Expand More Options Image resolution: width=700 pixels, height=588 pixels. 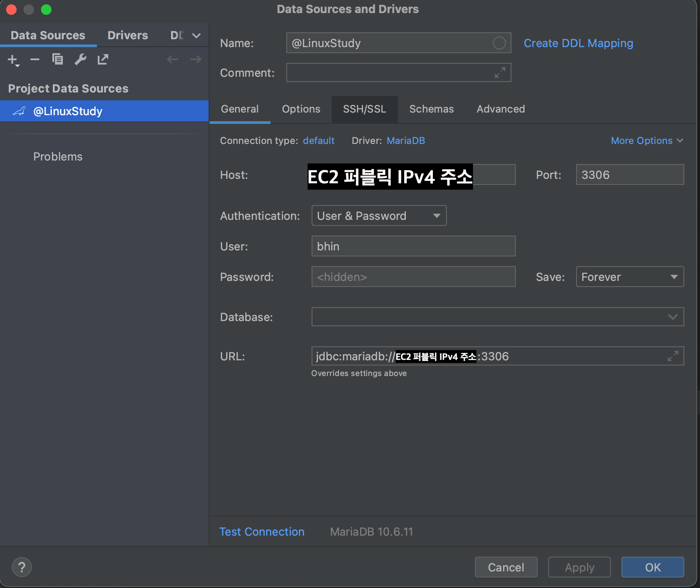click(x=647, y=140)
